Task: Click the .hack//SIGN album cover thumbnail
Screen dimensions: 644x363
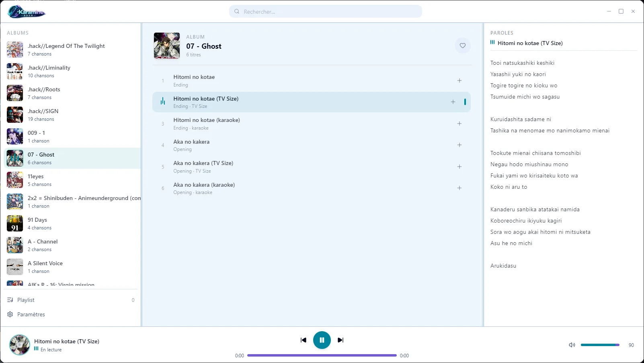Action: 15,115
